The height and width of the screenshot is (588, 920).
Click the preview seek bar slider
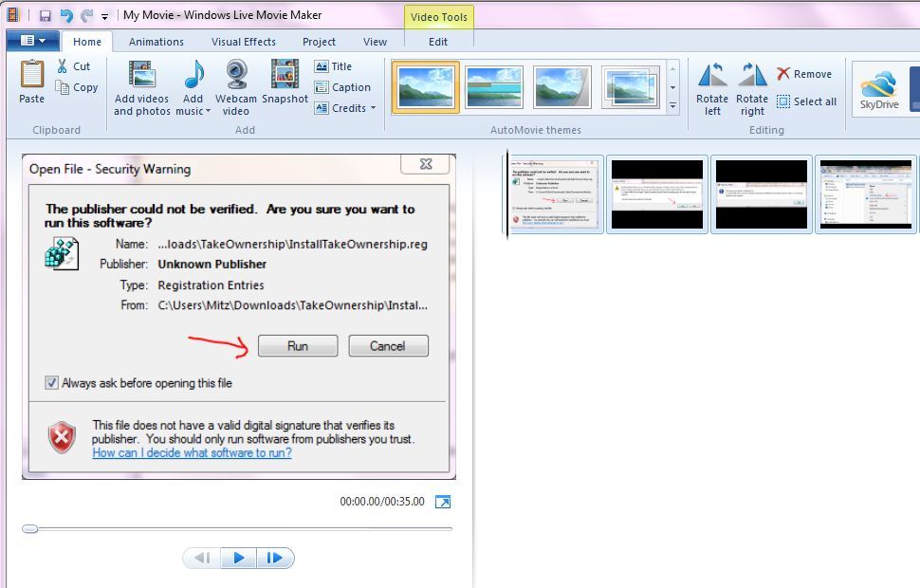point(30,528)
